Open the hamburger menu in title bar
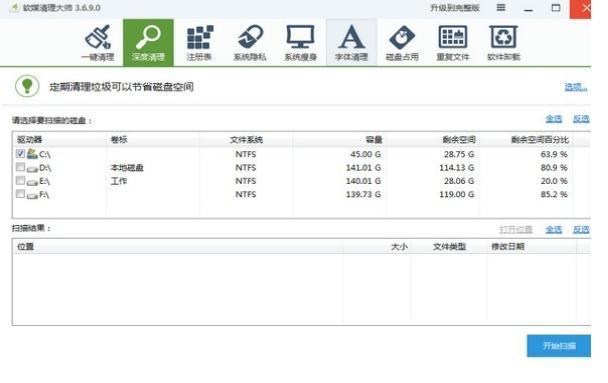The width and height of the screenshot is (608, 383). tap(501, 8)
